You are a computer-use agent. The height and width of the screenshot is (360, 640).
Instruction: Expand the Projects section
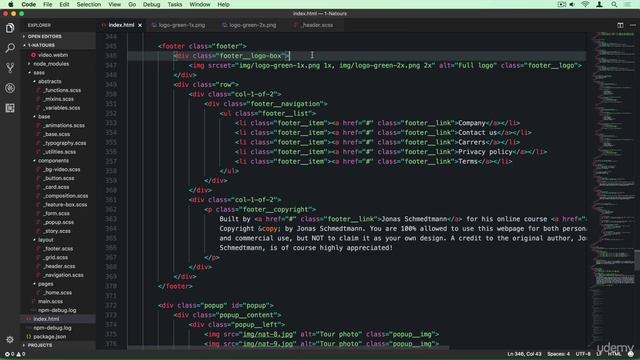[40, 345]
